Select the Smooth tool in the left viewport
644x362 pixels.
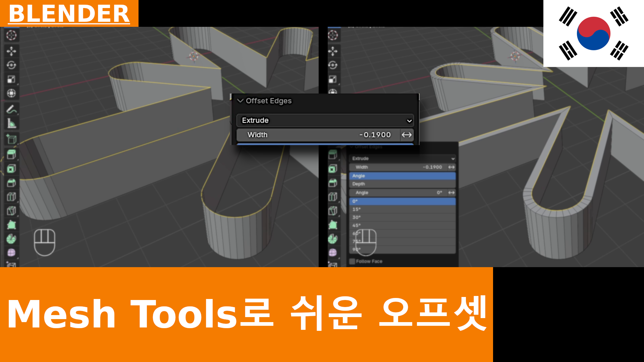[x=11, y=252]
